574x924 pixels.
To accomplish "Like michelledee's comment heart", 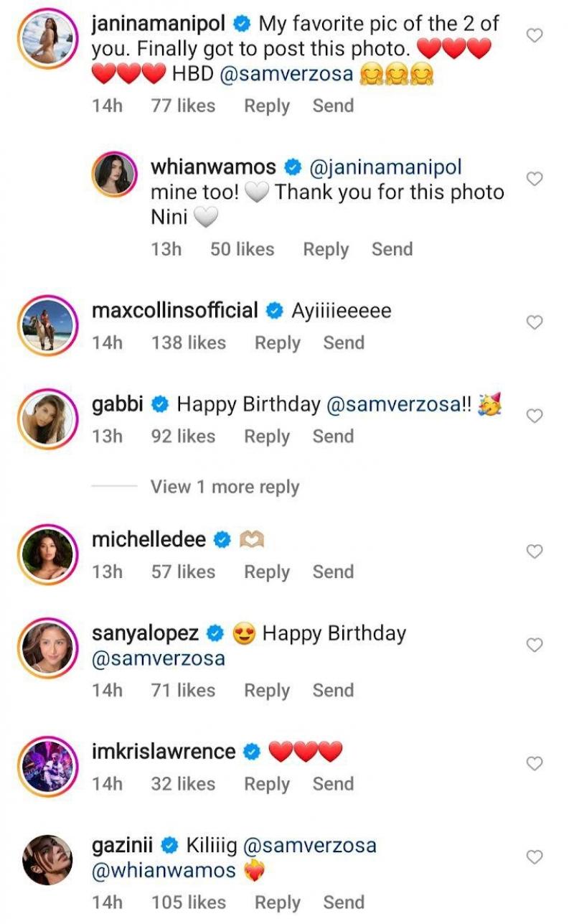I will 535,551.
